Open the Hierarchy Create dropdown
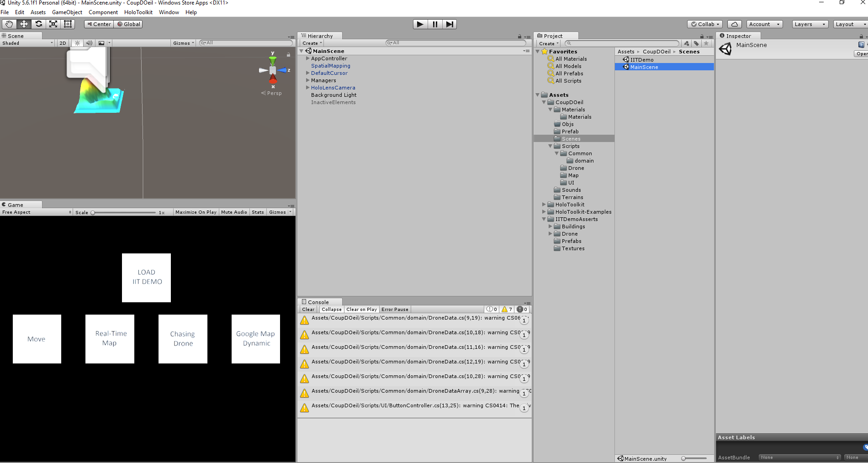Viewport: 868px width, 463px height. 312,43
